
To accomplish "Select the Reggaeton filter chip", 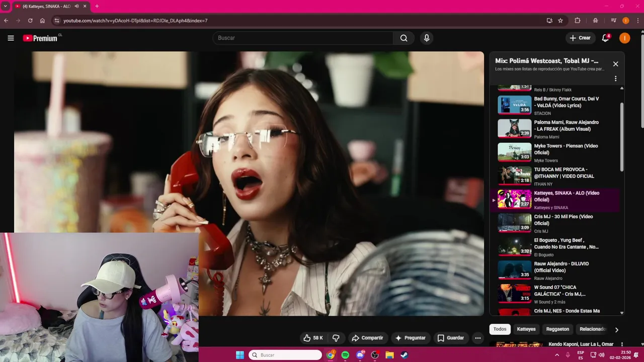I will click(557, 329).
